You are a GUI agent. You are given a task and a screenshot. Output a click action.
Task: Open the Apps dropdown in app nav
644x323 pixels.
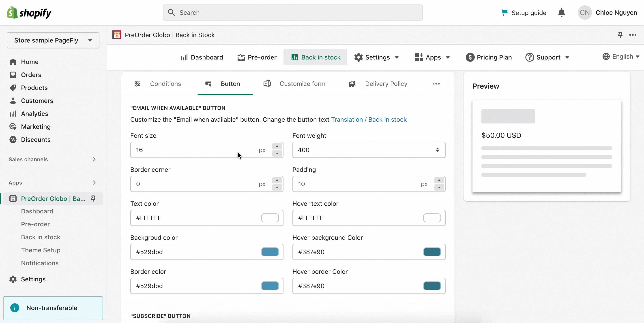point(432,57)
